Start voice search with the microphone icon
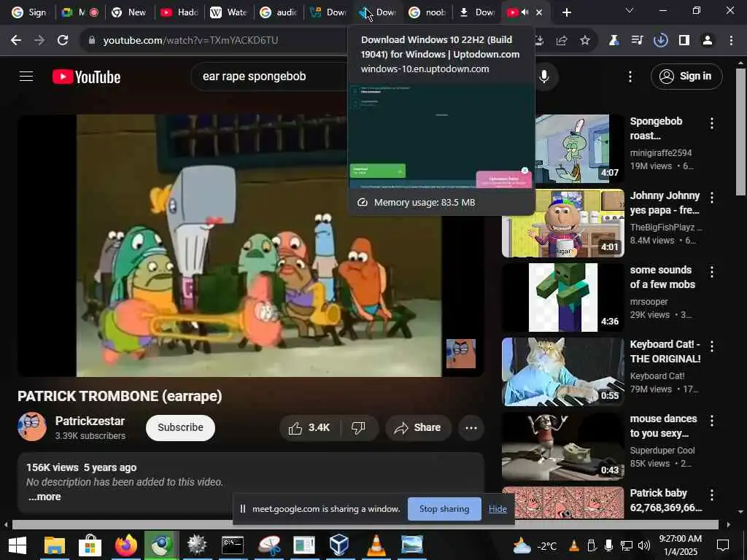The height and width of the screenshot is (560, 747). [543, 76]
